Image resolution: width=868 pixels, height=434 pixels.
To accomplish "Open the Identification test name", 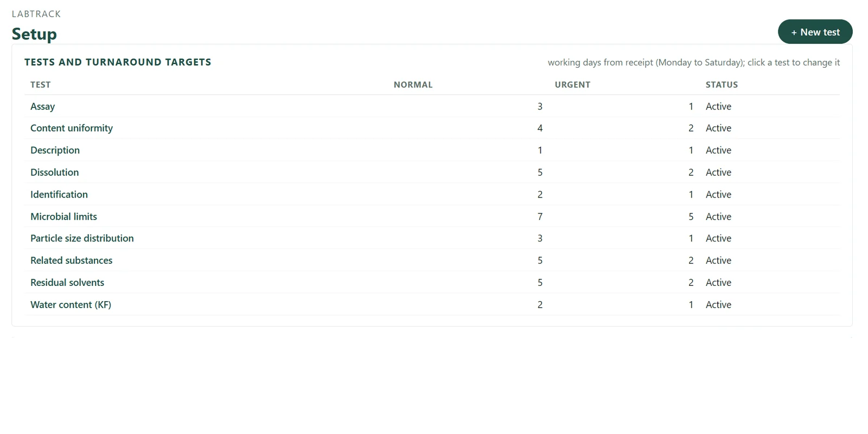I will [x=59, y=194].
